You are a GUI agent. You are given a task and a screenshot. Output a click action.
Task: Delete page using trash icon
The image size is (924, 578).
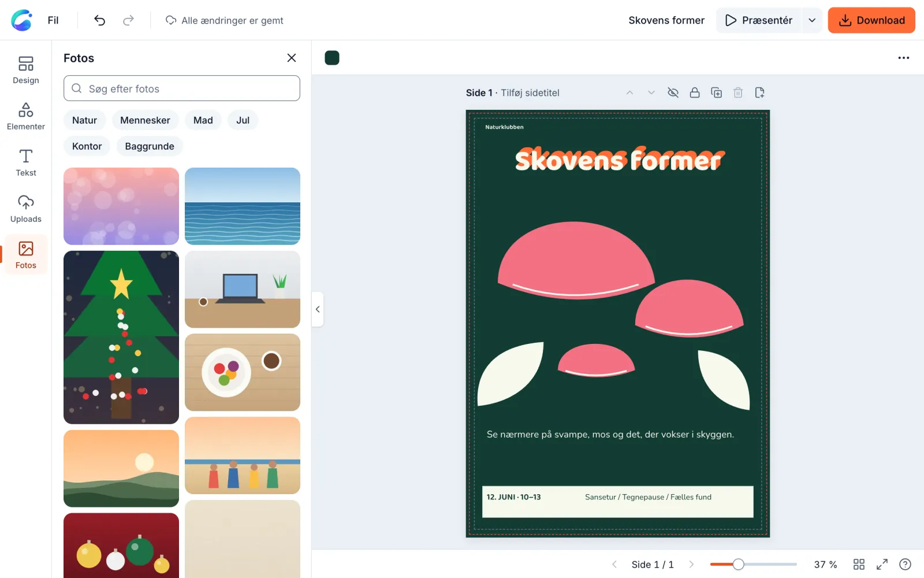[738, 92]
